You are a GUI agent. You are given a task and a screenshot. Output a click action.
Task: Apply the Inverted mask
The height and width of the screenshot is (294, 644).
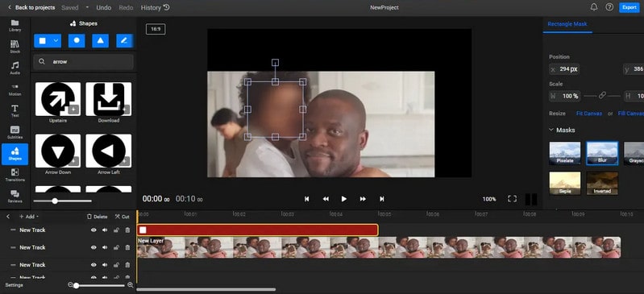[602, 183]
